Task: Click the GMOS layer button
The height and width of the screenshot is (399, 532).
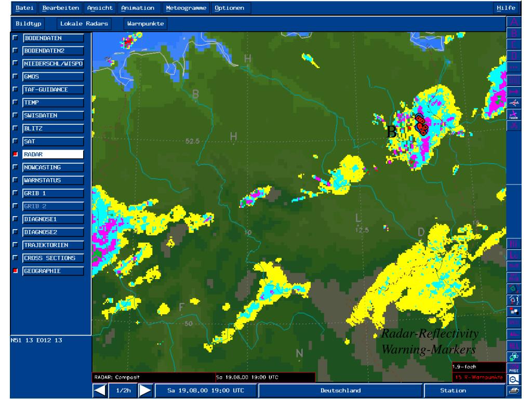Action: point(54,77)
